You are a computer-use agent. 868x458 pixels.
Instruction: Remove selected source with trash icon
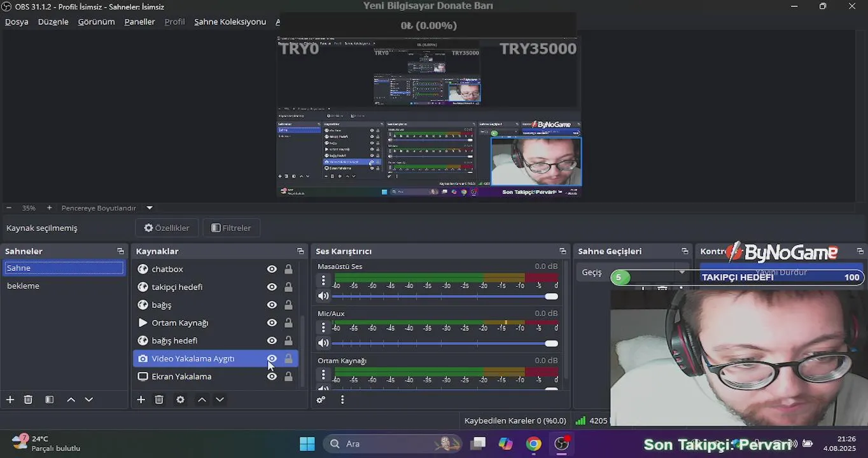[x=159, y=399]
